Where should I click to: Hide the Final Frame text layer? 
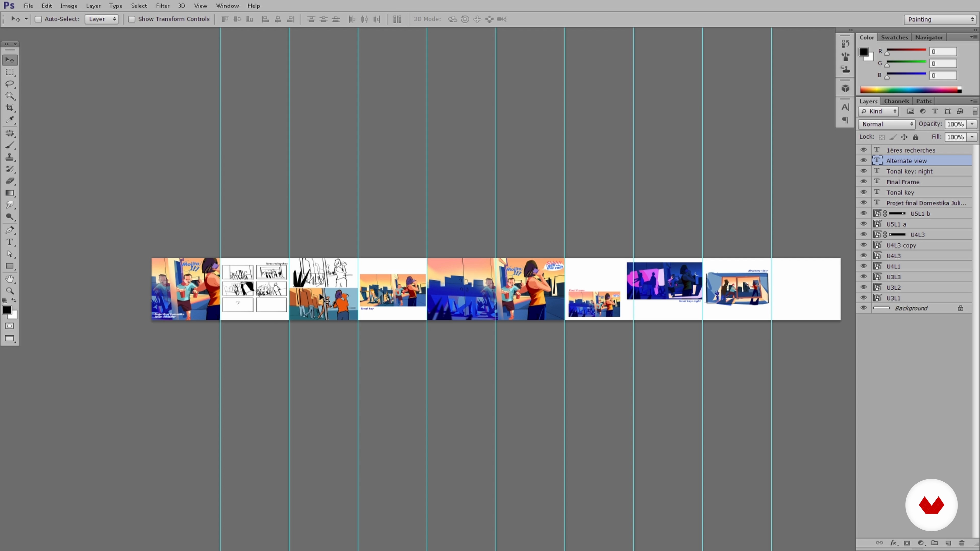click(x=864, y=182)
